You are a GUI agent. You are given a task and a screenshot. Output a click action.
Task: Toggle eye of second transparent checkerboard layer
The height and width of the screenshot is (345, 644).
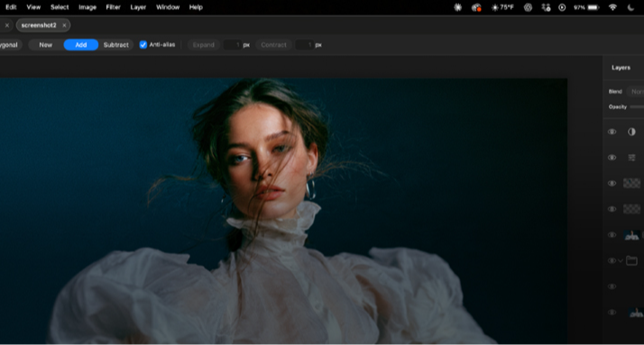(x=612, y=209)
